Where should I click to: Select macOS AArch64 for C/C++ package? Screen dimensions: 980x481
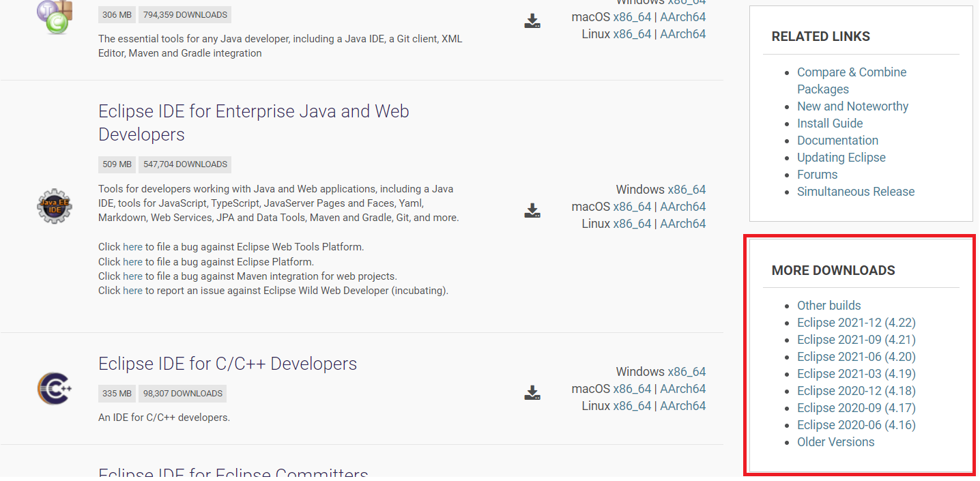[683, 389]
